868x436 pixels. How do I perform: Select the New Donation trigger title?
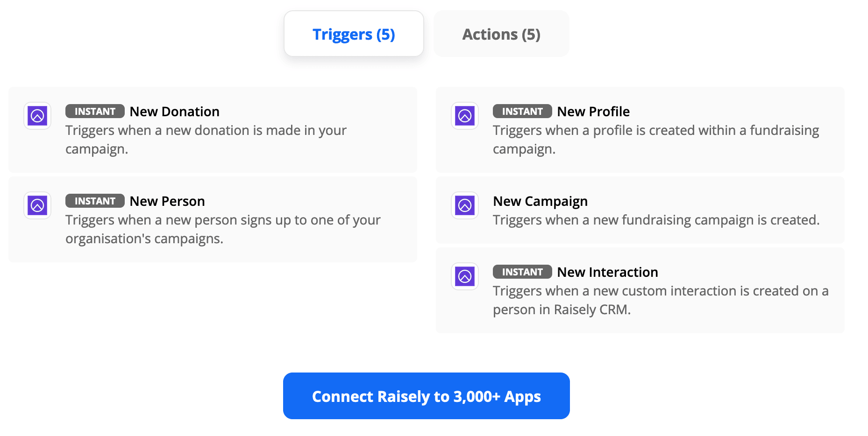coord(175,112)
